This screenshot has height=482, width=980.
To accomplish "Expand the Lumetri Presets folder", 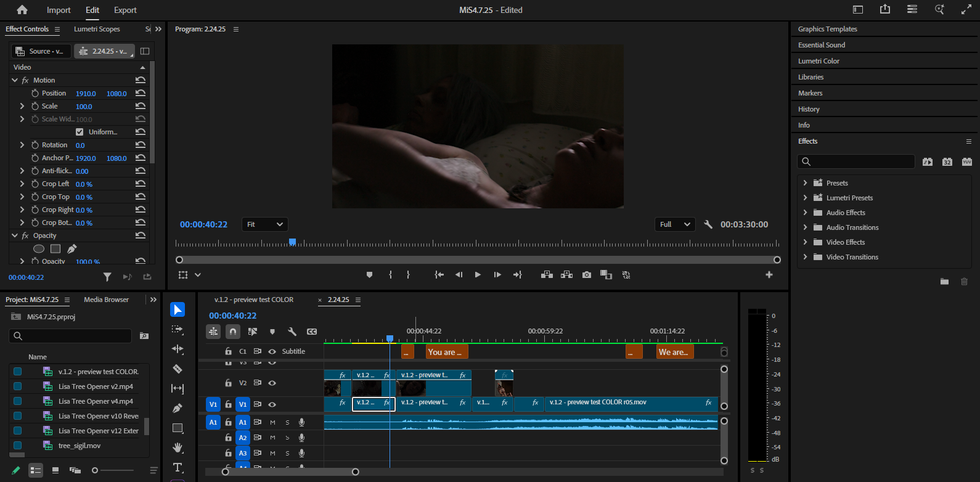I will point(805,198).
